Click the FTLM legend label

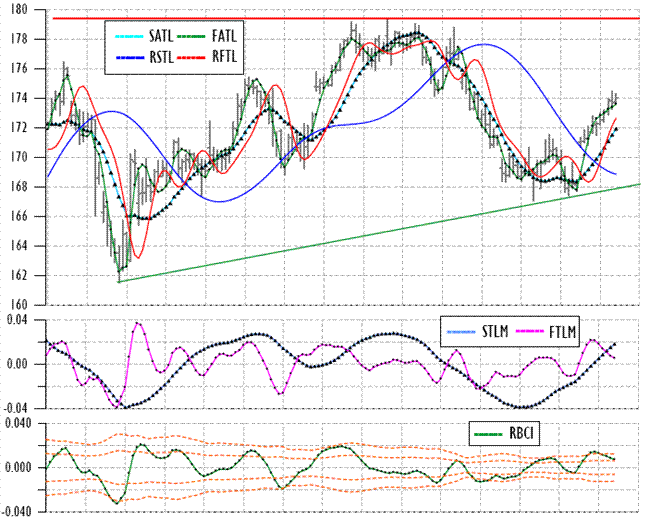tap(563, 332)
